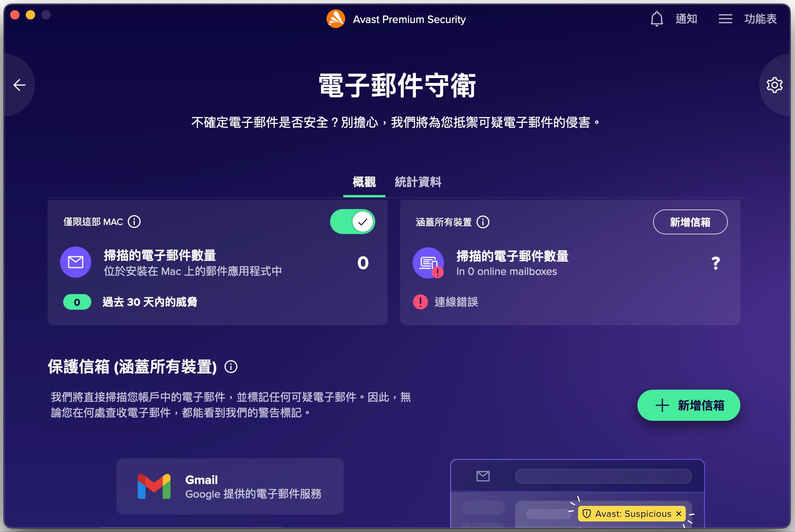795x532 pixels.
Task: Click the 過去 30 天內的威脅 count badge
Action: coord(77,302)
